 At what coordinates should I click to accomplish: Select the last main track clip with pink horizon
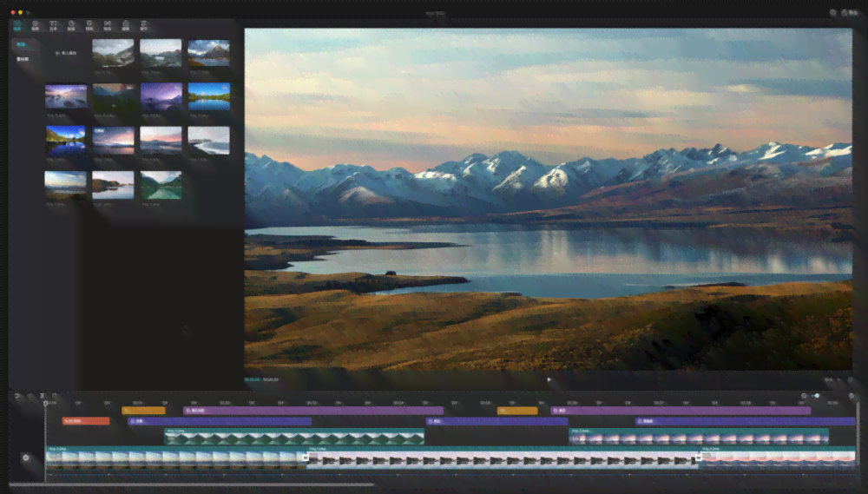(x=777, y=458)
